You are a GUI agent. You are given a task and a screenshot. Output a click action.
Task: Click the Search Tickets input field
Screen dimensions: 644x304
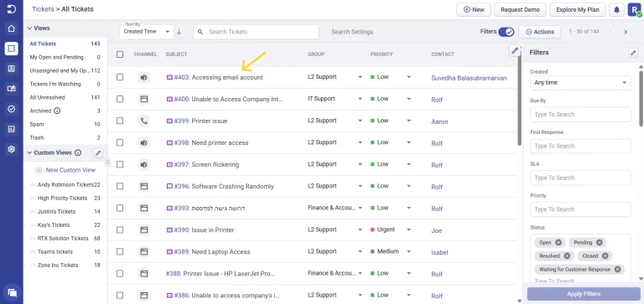(x=256, y=32)
